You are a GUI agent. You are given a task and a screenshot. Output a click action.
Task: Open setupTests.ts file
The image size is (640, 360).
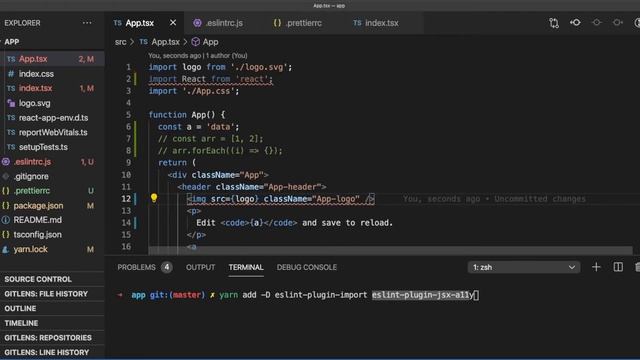tap(52, 147)
